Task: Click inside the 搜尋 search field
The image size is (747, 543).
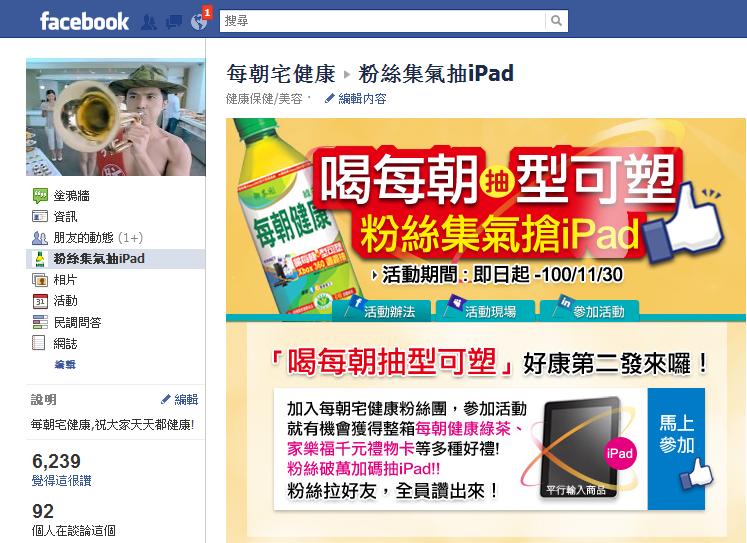Action: (383, 20)
